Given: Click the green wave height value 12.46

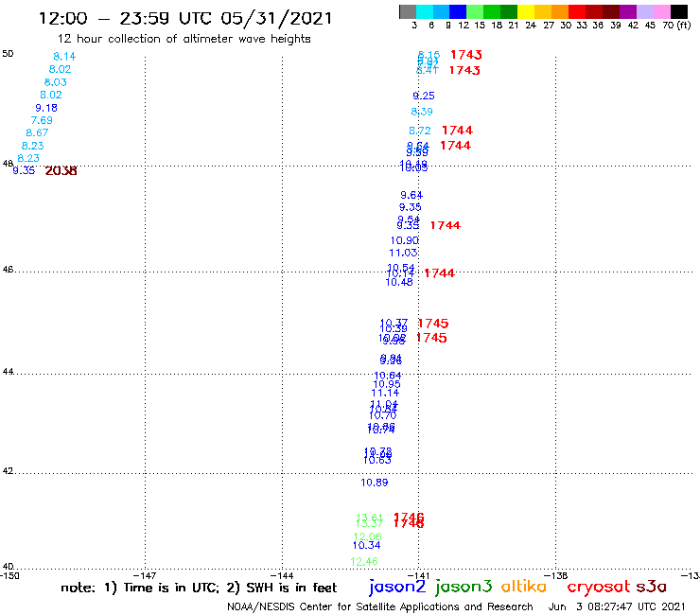Looking at the screenshot, I should click(x=364, y=562).
